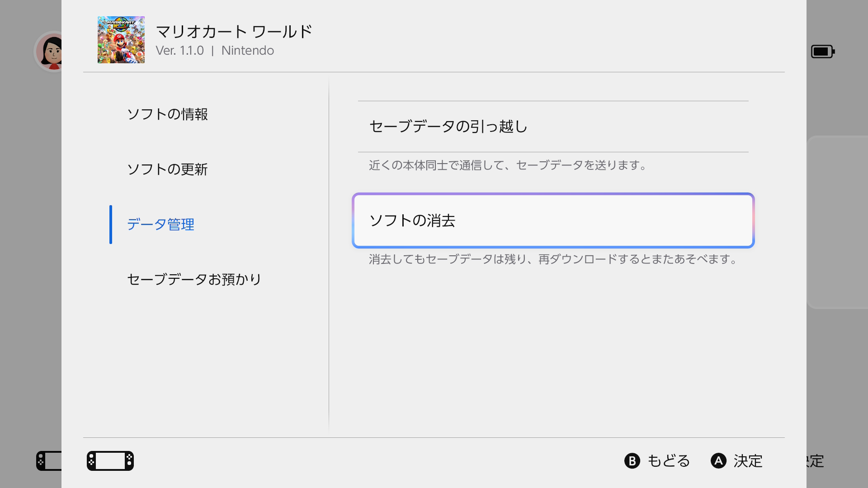868x488 pixels.
Task: Open ソフトの情報 (software information)
Action: click(x=168, y=115)
